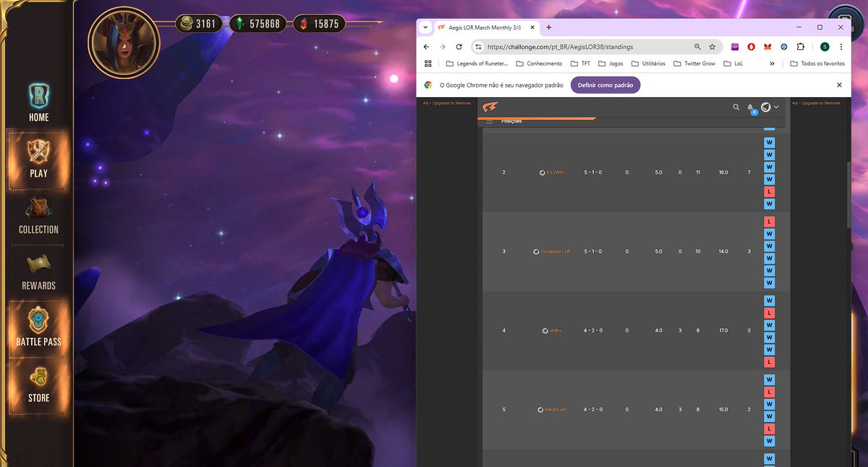Open the TFT bookmark folder
Screen dimensions: 868x467
(x=579, y=64)
